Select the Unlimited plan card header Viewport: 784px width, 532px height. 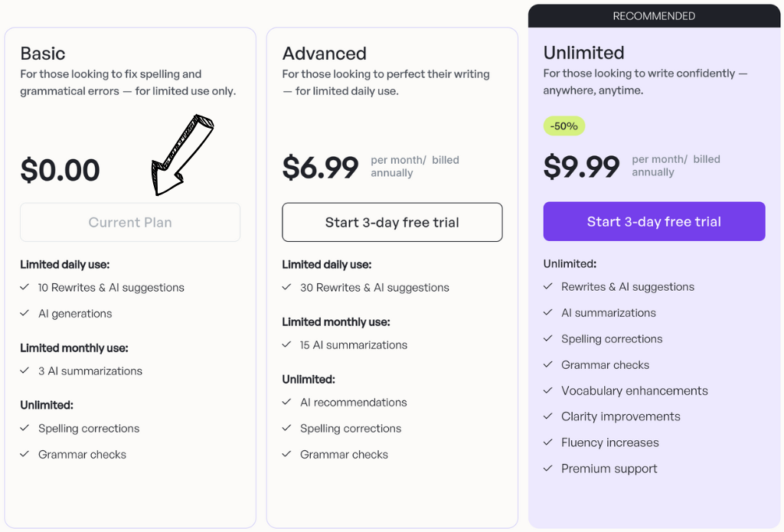(x=583, y=54)
